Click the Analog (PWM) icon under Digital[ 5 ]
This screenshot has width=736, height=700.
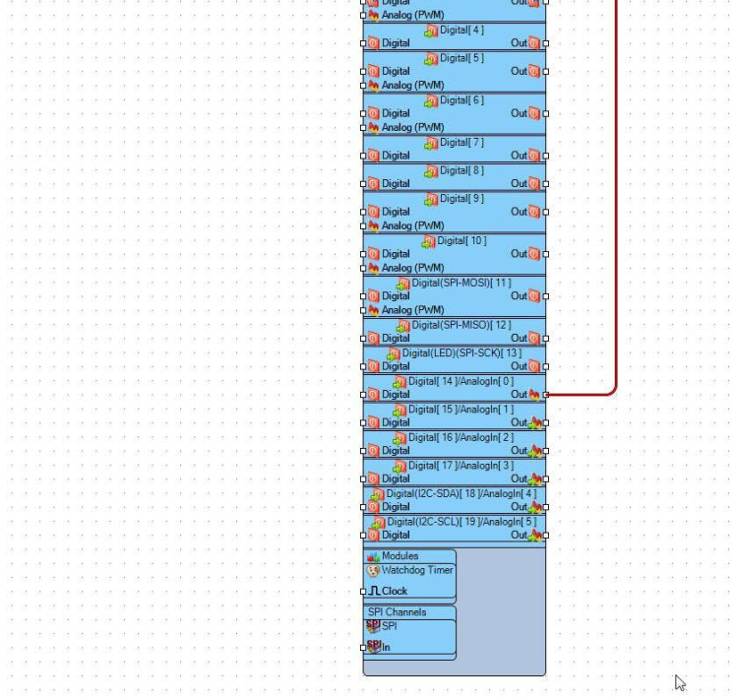tap(374, 86)
